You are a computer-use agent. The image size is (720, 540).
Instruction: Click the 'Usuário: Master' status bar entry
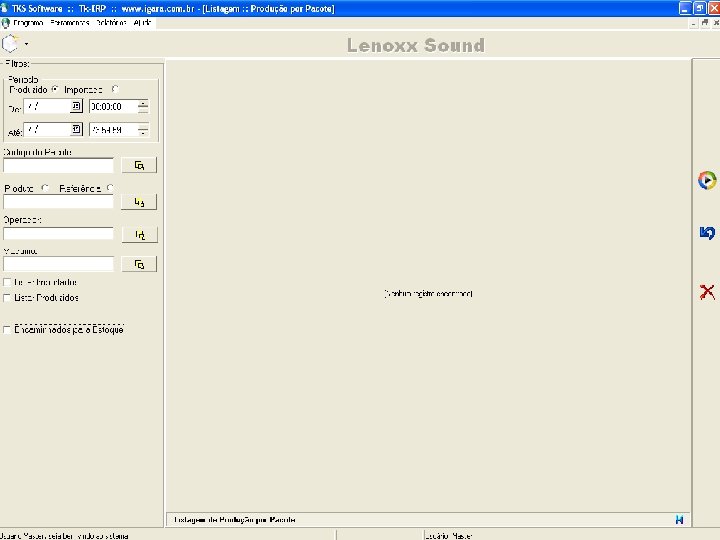pos(449,535)
